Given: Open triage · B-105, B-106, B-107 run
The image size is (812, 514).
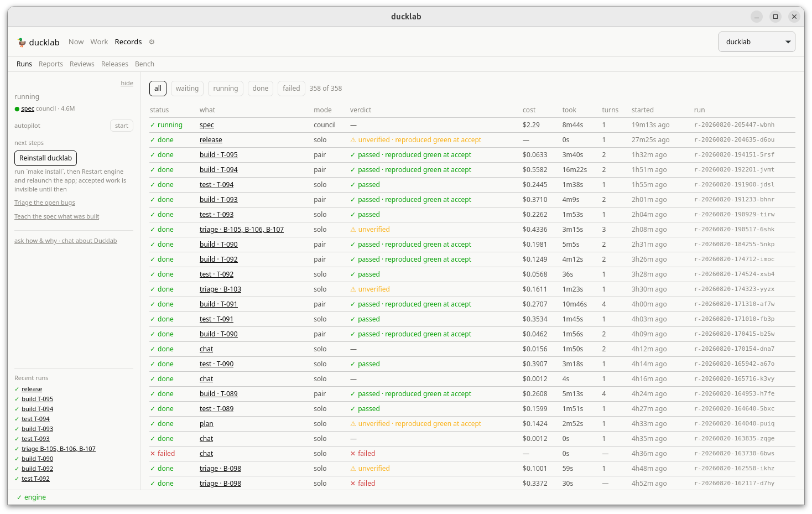Looking at the screenshot, I should click(x=242, y=230).
